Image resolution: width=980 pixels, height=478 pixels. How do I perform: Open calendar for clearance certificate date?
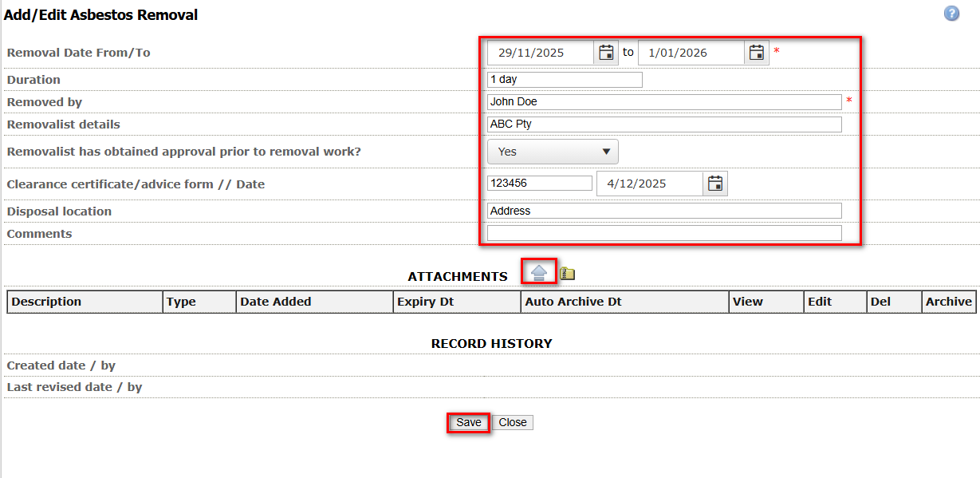[x=715, y=184]
